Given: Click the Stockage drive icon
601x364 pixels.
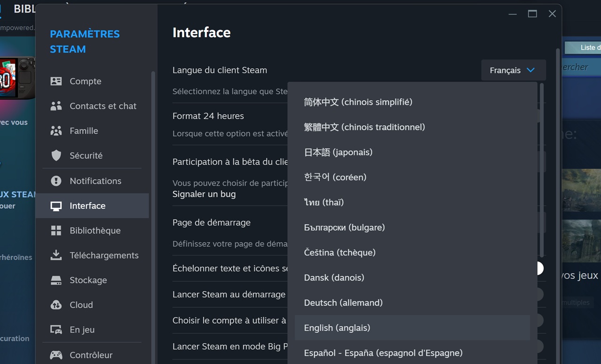Looking at the screenshot, I should pyautogui.click(x=56, y=280).
